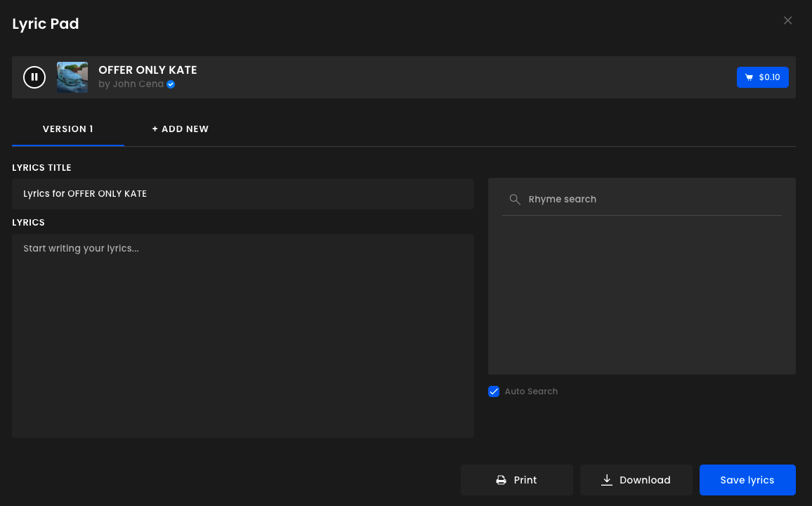Pause the playing track OFFER ONLY KATE
The width and height of the screenshot is (812, 506).
[34, 77]
